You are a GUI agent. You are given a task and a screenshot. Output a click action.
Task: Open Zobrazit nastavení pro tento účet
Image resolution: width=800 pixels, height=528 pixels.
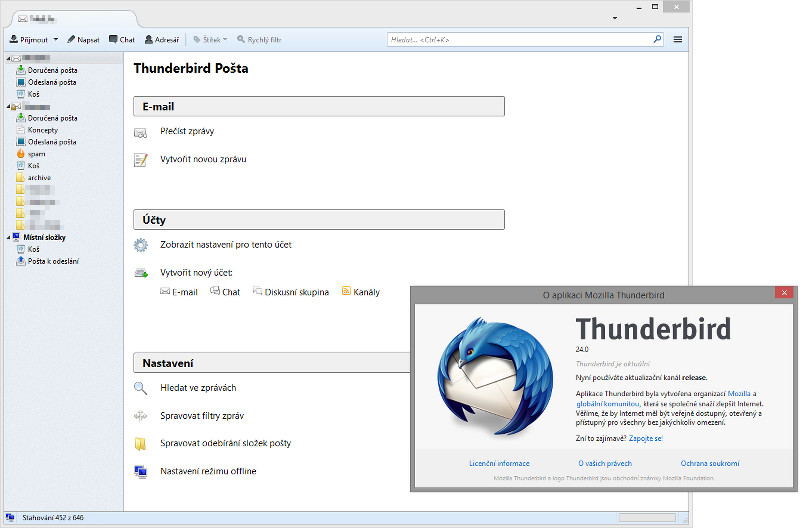(x=226, y=245)
